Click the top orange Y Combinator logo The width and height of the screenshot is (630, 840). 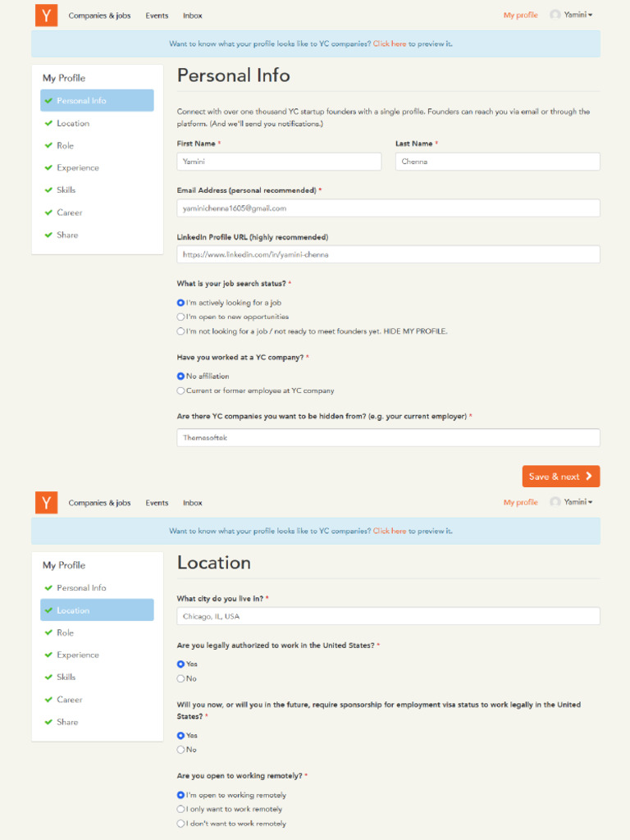tap(47, 16)
